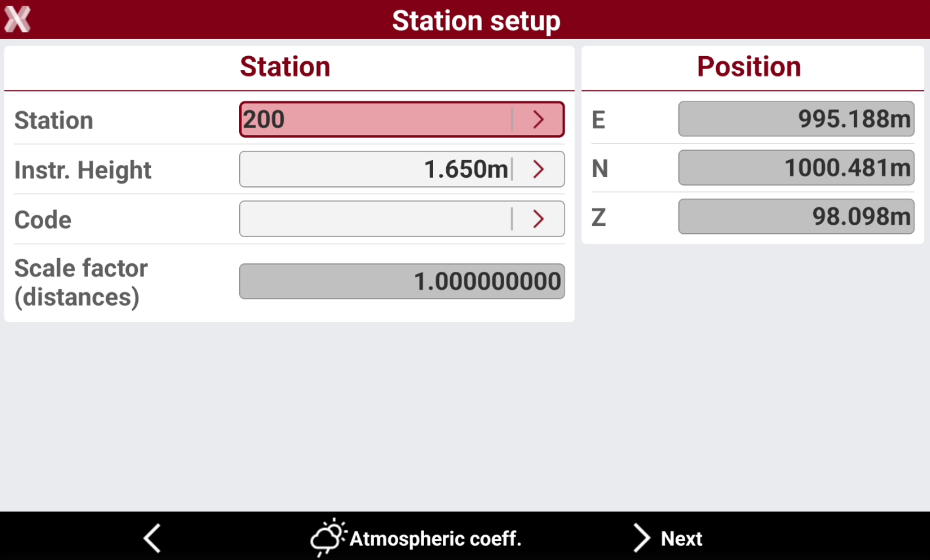Open the Code field selection arrow
Screen dimensions: 930x560
539,219
